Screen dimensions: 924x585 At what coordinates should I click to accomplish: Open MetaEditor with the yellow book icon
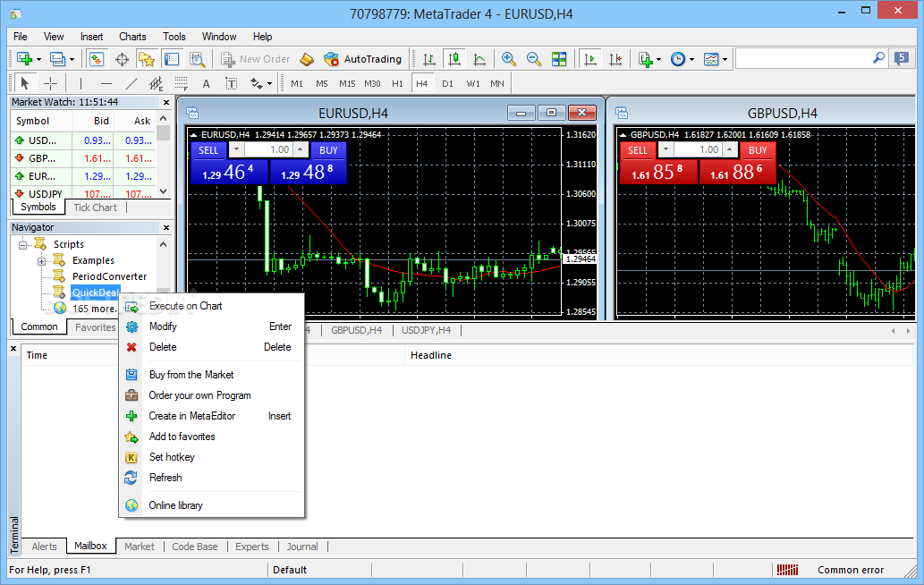coord(307,59)
